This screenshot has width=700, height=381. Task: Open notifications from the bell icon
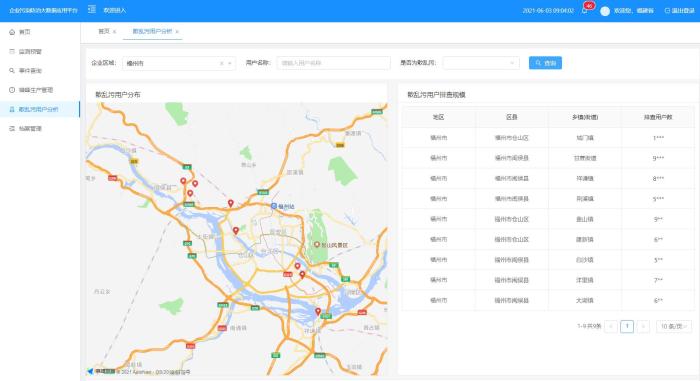coord(584,11)
